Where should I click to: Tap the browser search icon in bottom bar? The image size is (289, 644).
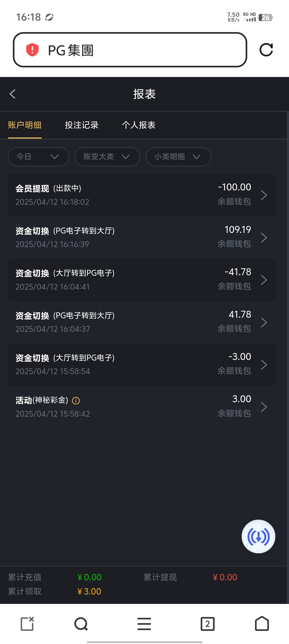click(81, 624)
